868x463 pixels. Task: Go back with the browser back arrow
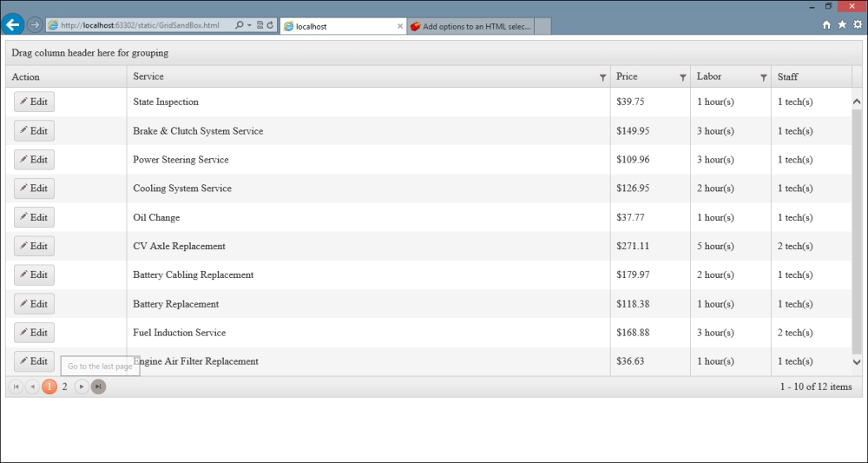12,24
